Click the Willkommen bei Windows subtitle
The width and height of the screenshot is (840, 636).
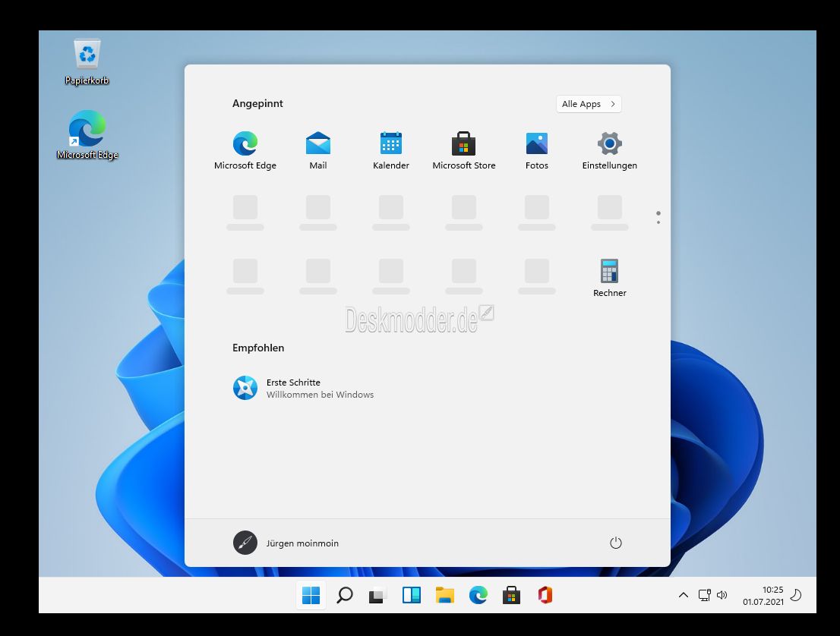tap(321, 395)
